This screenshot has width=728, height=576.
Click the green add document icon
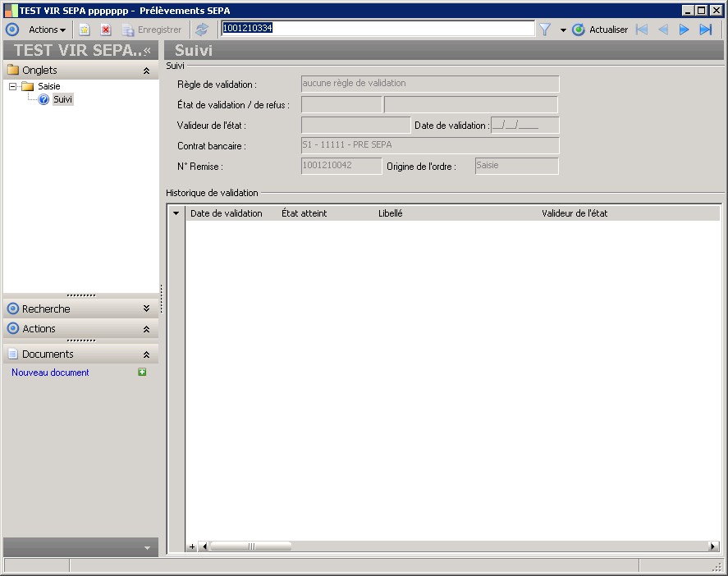[142, 372]
